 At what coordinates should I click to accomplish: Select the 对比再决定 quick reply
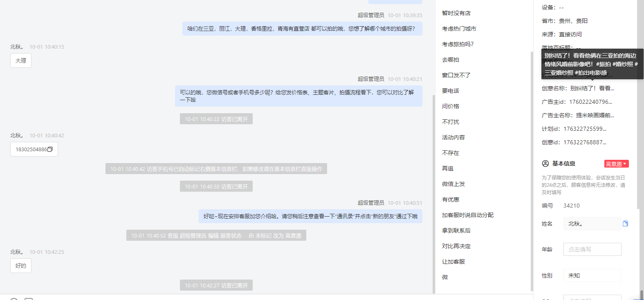(x=456, y=246)
